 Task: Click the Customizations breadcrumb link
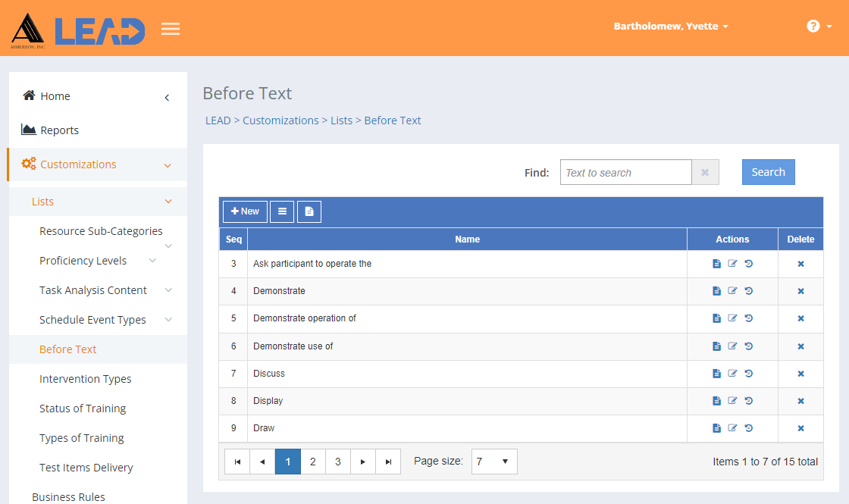pyautogui.click(x=280, y=121)
